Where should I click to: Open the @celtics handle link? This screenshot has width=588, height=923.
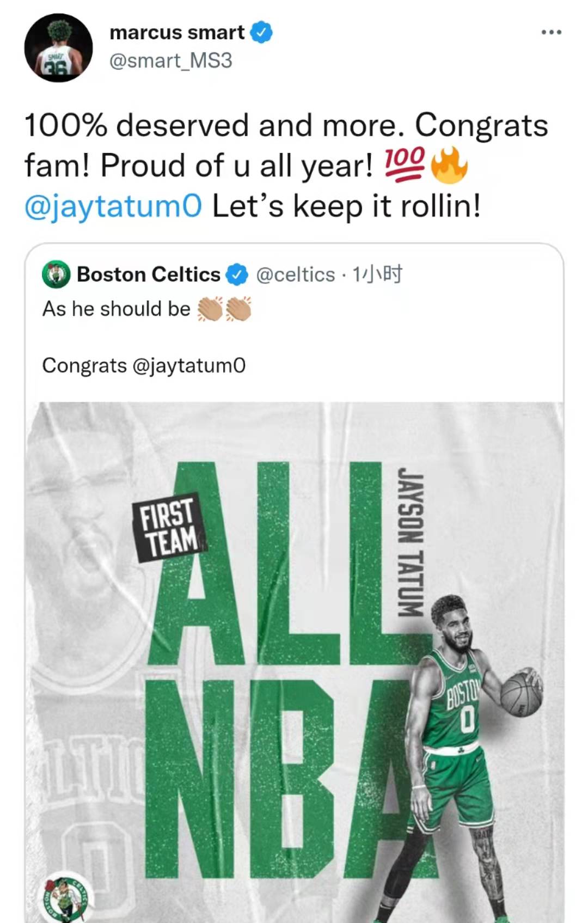click(296, 274)
